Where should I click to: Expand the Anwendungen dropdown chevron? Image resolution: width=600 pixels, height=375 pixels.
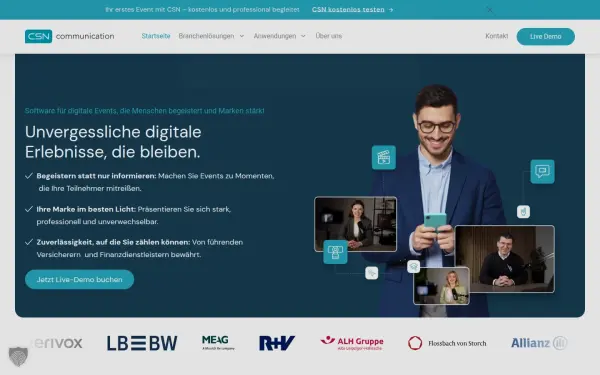303,36
